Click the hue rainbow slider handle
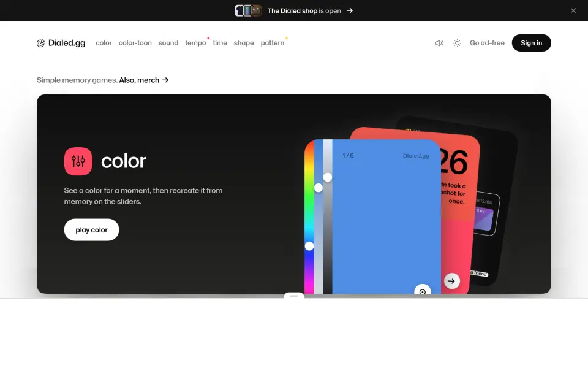Viewport: 588px width, 368px height. click(x=309, y=246)
